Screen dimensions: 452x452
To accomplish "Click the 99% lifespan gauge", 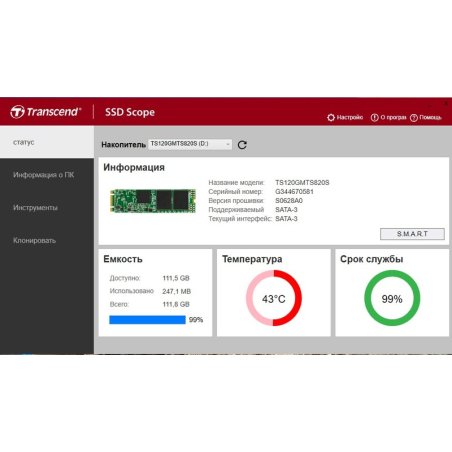I will pos(392,298).
